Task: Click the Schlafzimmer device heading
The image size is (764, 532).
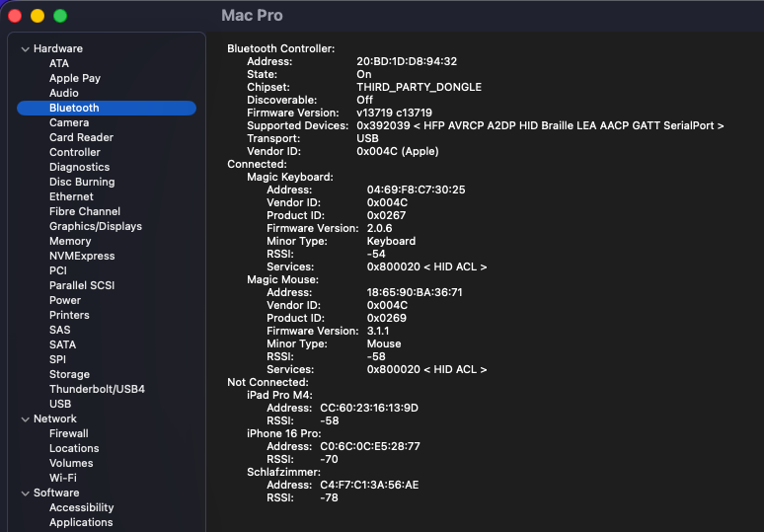Action: tap(283, 472)
